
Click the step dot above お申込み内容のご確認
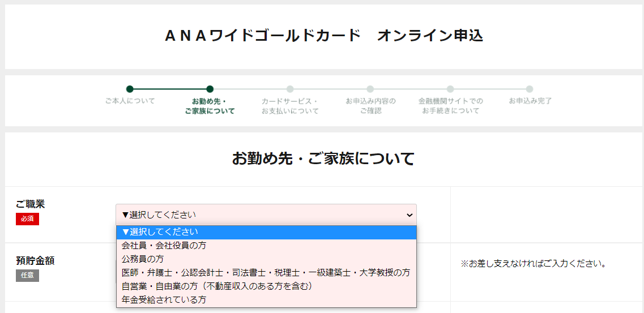(370, 89)
